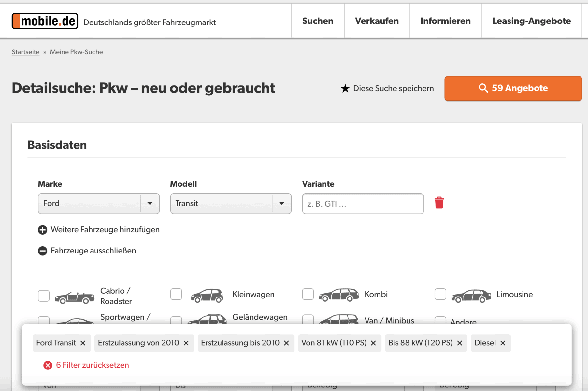Remove Erstzulassung bis 2010 filter chip
Image resolution: width=588 pixels, height=391 pixels.
tap(286, 343)
